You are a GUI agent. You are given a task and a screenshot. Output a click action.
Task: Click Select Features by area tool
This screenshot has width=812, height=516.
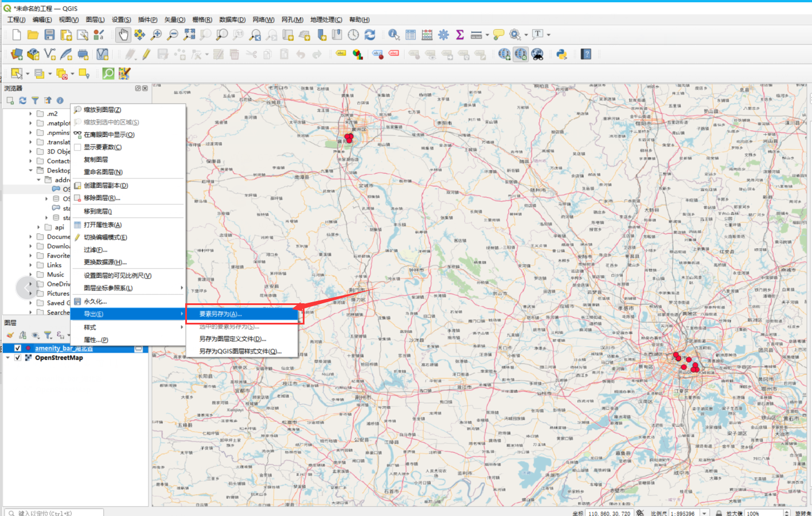pos(17,73)
